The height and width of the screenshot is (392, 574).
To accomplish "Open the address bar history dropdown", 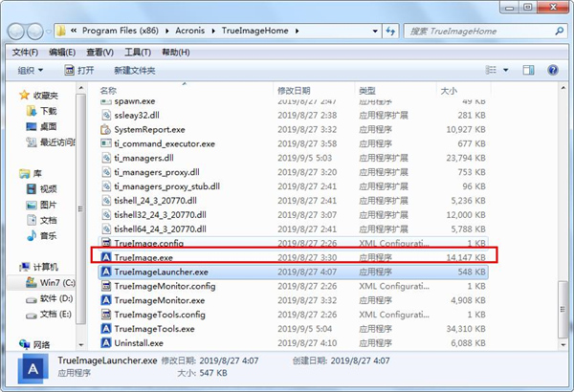I will pos(375,32).
